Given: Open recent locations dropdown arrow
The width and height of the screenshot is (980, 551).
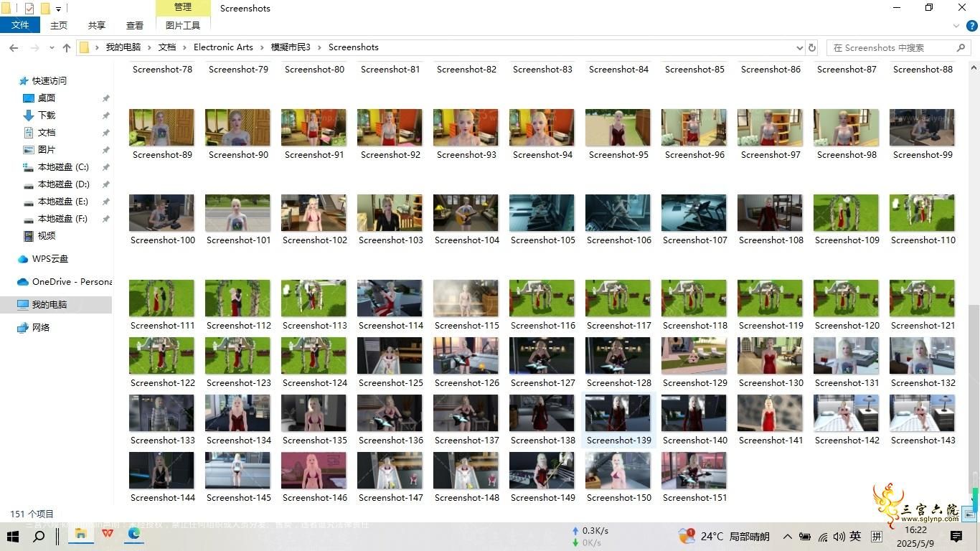Looking at the screenshot, I should (x=52, y=47).
